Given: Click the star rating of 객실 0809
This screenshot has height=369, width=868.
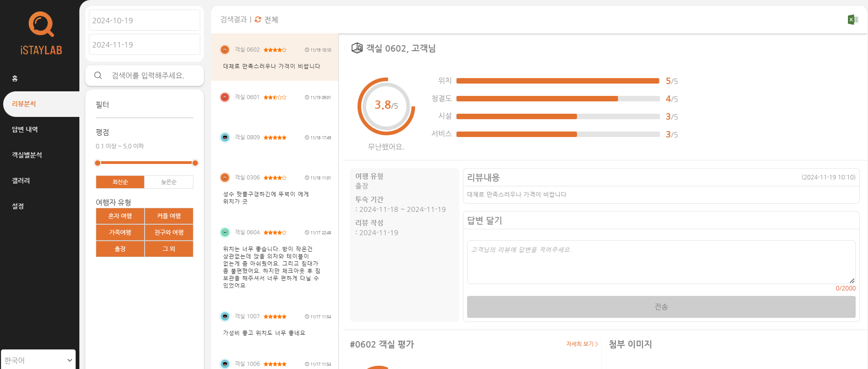Looking at the screenshot, I should (x=275, y=137).
